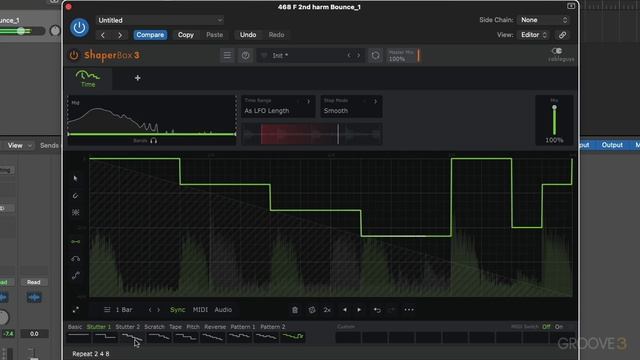
Task: Select the pointer arrow edit tool
Action: 76,178
